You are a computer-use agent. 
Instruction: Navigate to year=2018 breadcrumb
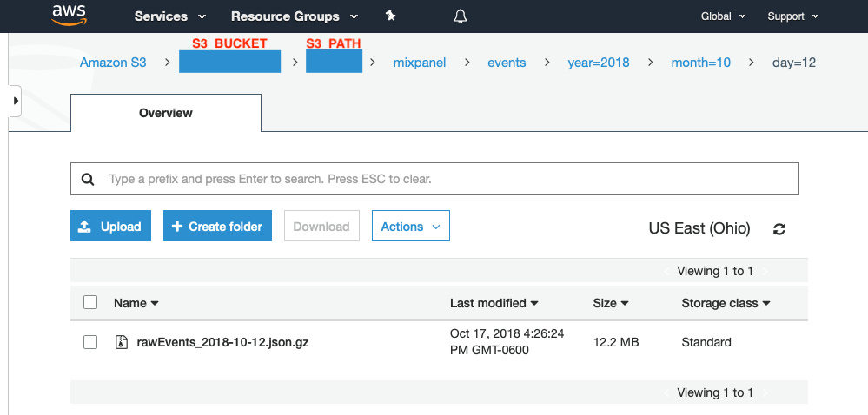tap(599, 63)
